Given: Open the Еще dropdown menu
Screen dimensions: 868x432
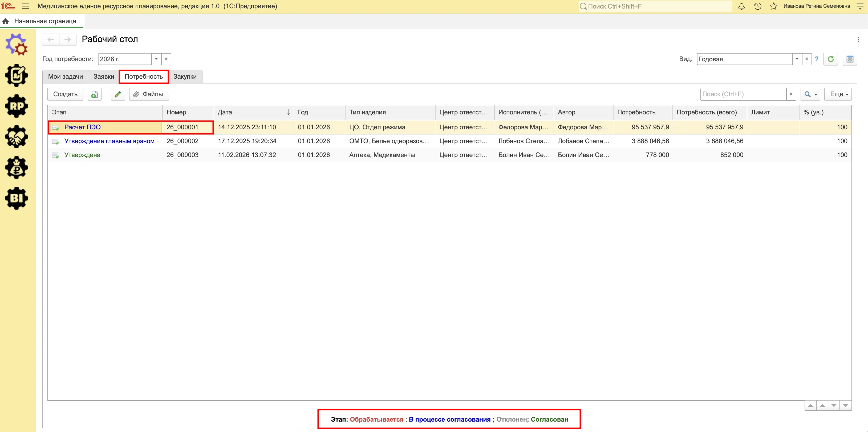Looking at the screenshot, I should coord(838,94).
